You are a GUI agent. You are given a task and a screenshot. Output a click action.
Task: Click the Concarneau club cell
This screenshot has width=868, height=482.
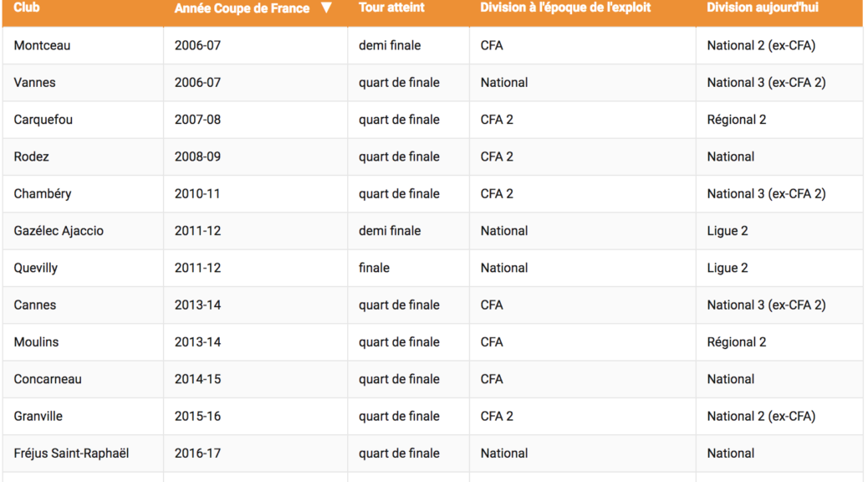pos(48,379)
